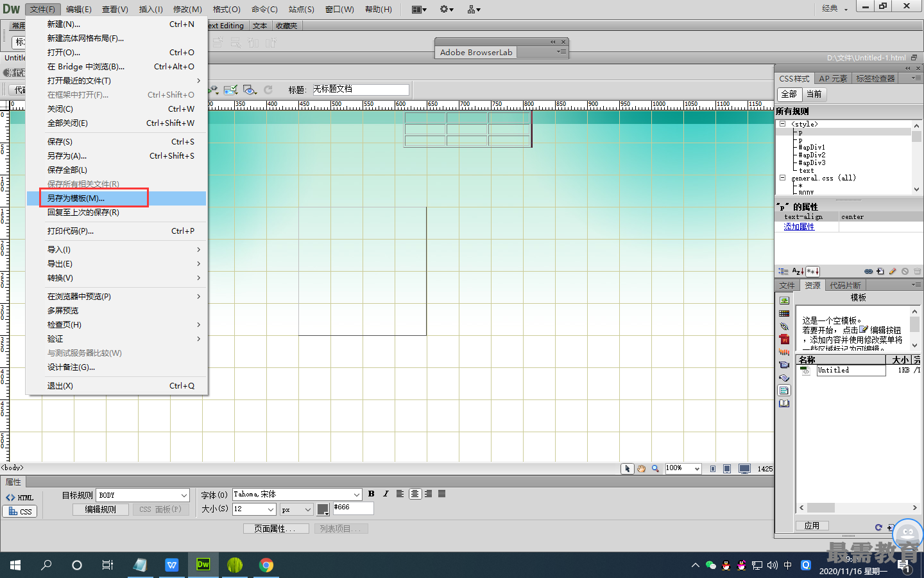Screen dimensions: 924x578
Task: Click the Add Property (添加属性) link
Action: coord(799,227)
